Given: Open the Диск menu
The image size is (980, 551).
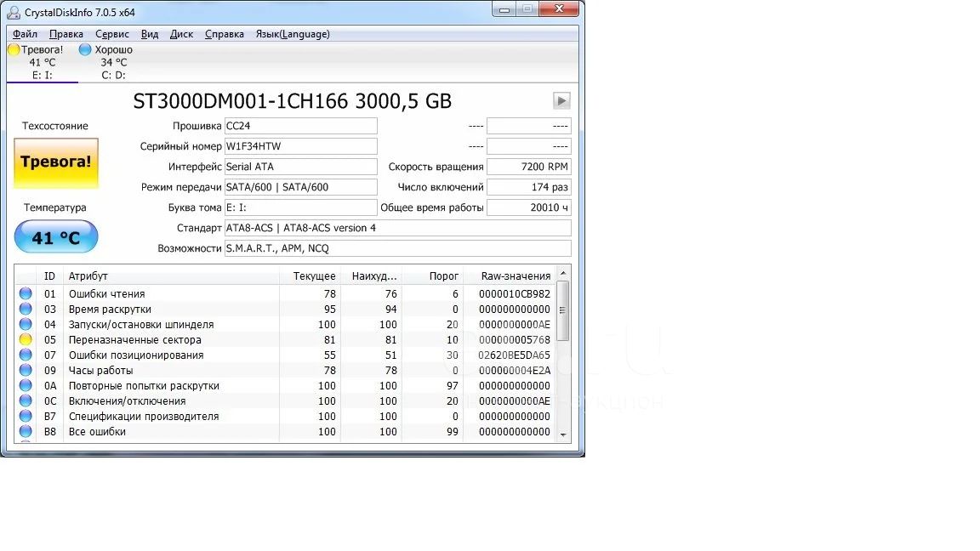Looking at the screenshot, I should coord(181,34).
